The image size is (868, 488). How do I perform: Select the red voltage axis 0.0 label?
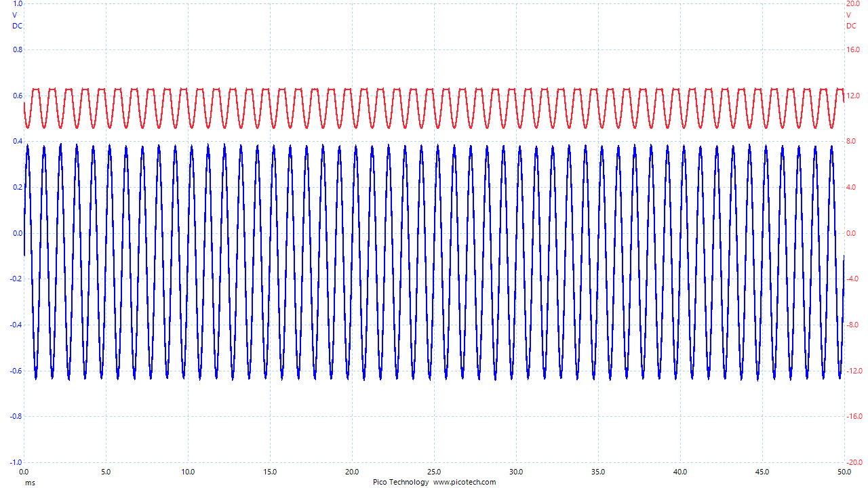[851, 233]
